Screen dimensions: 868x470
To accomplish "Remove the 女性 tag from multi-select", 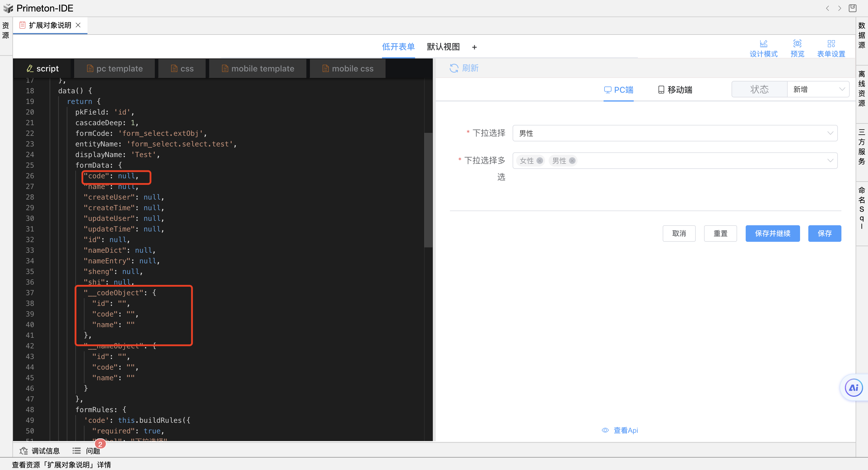I will (539, 161).
